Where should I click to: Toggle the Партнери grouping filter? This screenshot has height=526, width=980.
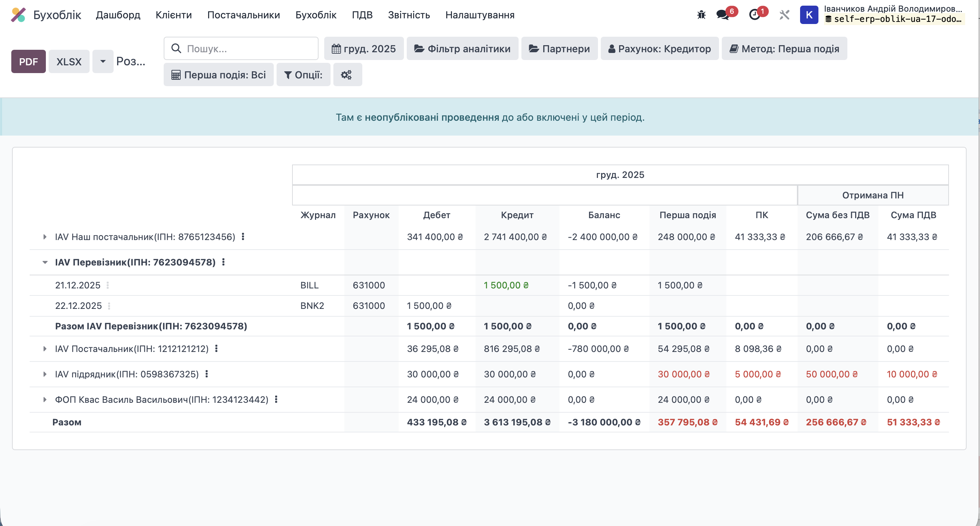point(559,48)
